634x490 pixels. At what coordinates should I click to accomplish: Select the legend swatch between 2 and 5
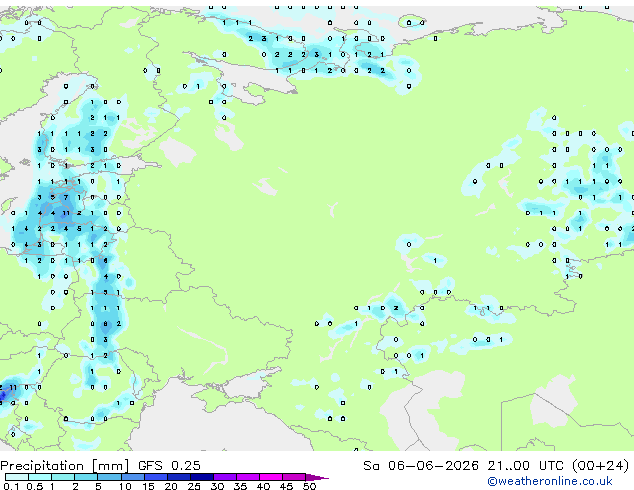coord(86,477)
